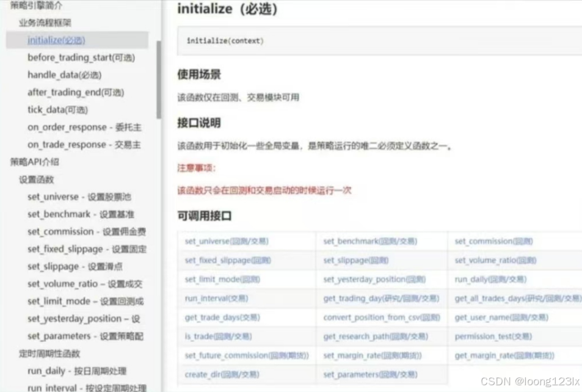Open set_slippage - 设置滑点 in sidebar
The width and height of the screenshot is (582, 392).
tap(75, 267)
